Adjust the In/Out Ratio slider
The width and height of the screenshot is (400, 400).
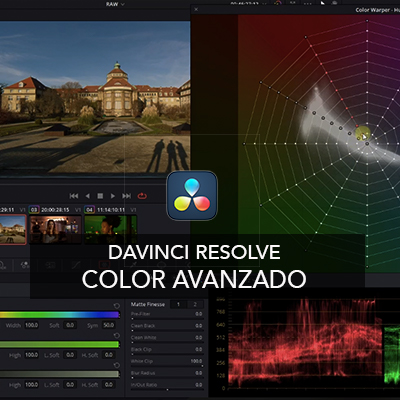click(167, 389)
